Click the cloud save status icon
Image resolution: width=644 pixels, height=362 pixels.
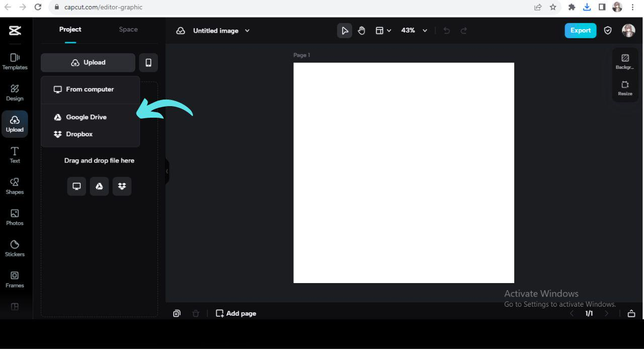click(181, 31)
